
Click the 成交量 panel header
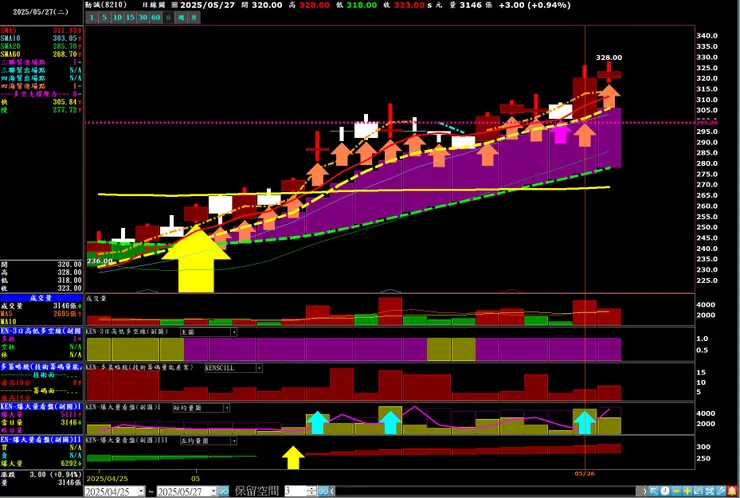(x=41, y=298)
